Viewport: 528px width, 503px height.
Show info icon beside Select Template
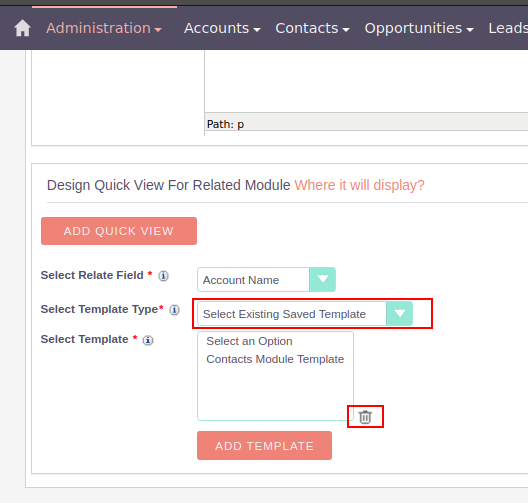click(148, 340)
